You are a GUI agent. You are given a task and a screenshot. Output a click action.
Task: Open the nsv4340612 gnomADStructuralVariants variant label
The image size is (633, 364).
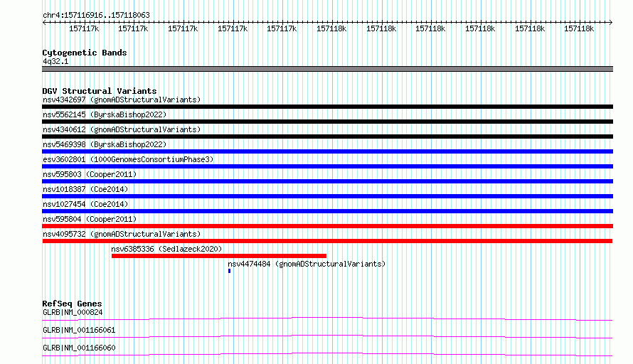pos(122,129)
